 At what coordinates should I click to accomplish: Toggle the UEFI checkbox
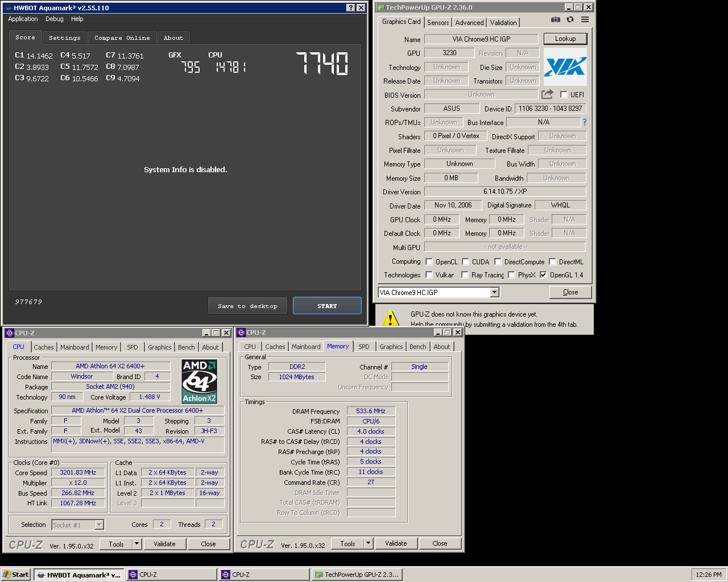tap(564, 95)
